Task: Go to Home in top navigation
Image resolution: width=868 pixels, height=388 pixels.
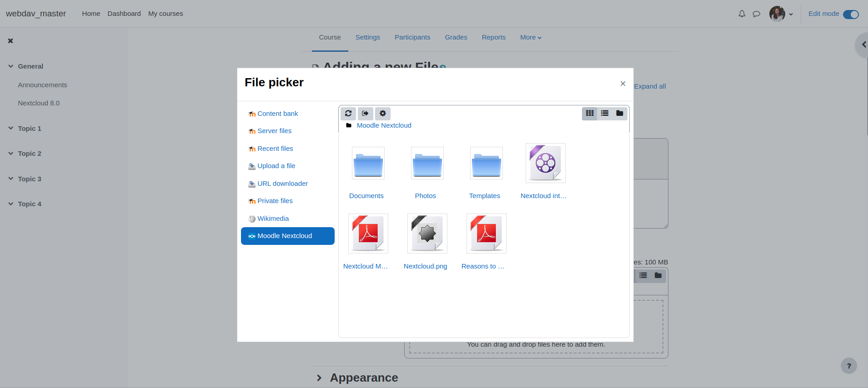Action: tap(91, 14)
